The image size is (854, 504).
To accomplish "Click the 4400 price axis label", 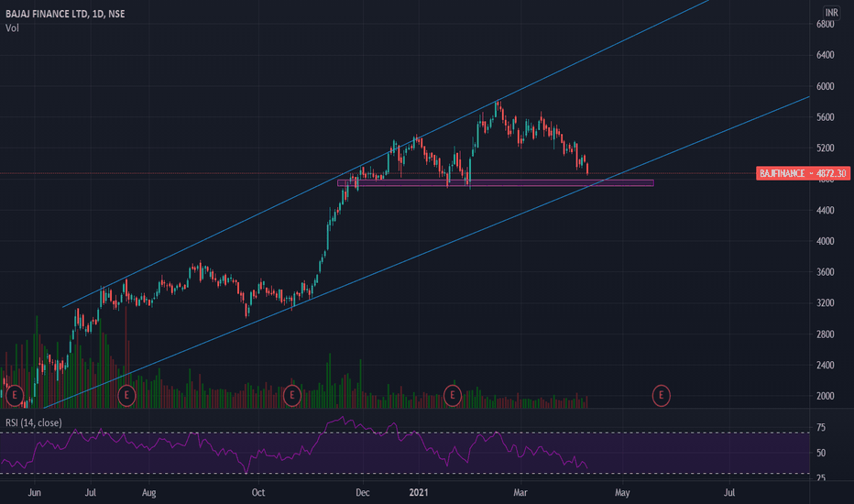I will click(825, 210).
